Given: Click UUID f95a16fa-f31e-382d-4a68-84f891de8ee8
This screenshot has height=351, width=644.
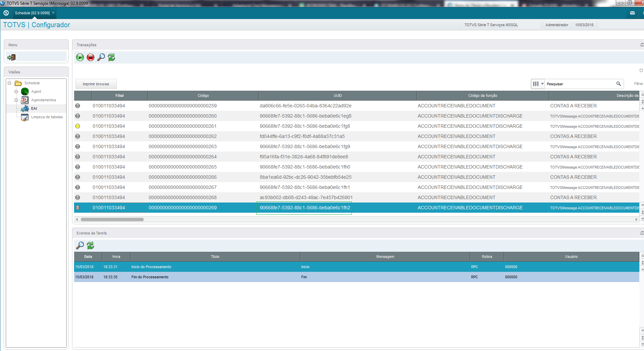Looking at the screenshot, I should [x=304, y=157].
